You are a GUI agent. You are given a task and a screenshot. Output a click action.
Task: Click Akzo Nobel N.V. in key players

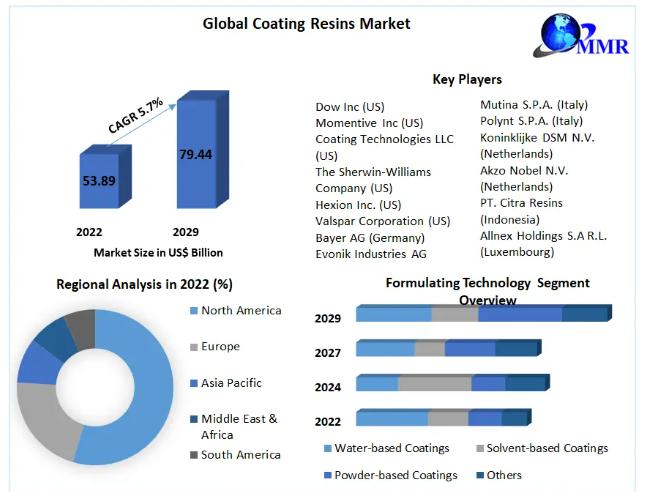[523, 171]
